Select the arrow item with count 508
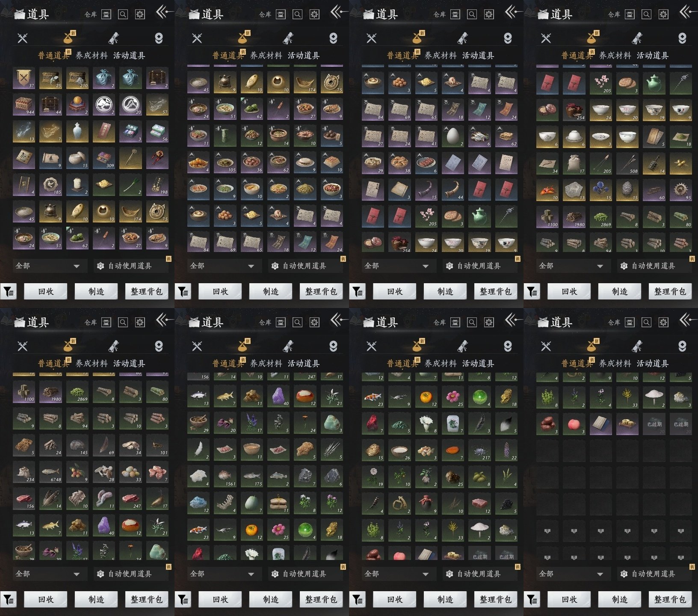698x616 pixels. tap(627, 163)
